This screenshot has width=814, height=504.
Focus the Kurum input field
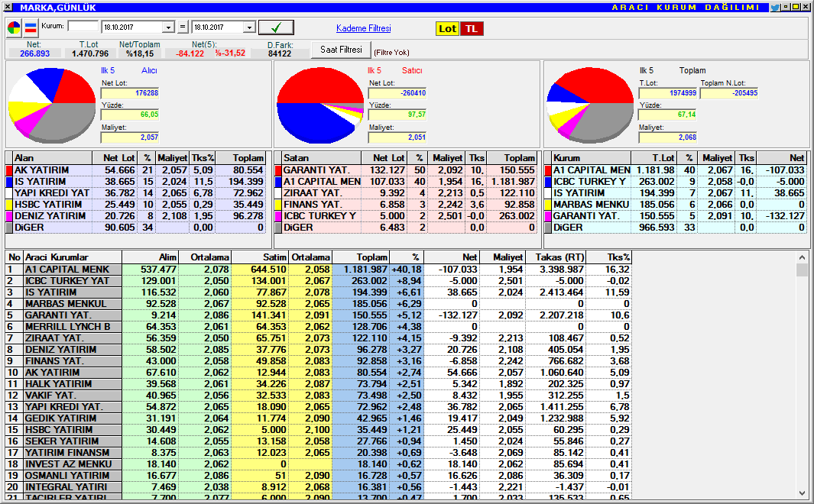pyautogui.click(x=83, y=27)
